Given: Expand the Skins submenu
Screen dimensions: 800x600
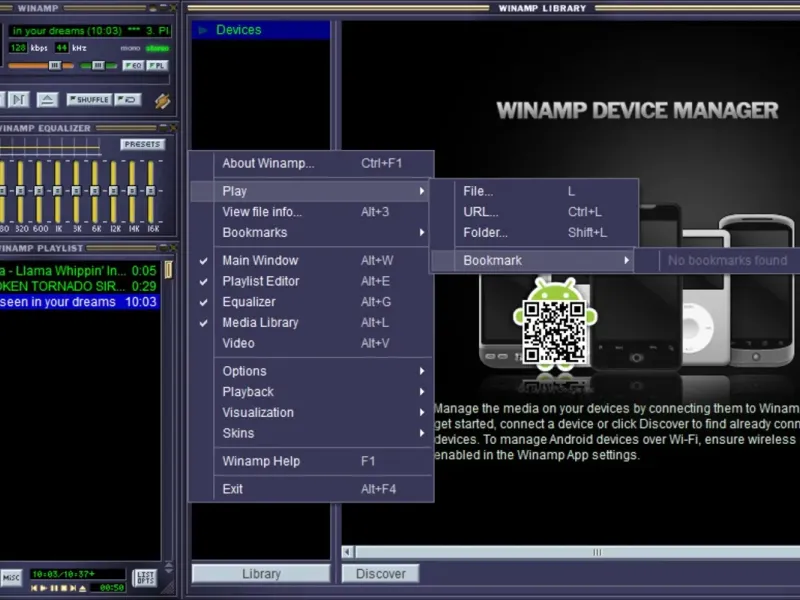Looking at the screenshot, I should pyautogui.click(x=312, y=433).
